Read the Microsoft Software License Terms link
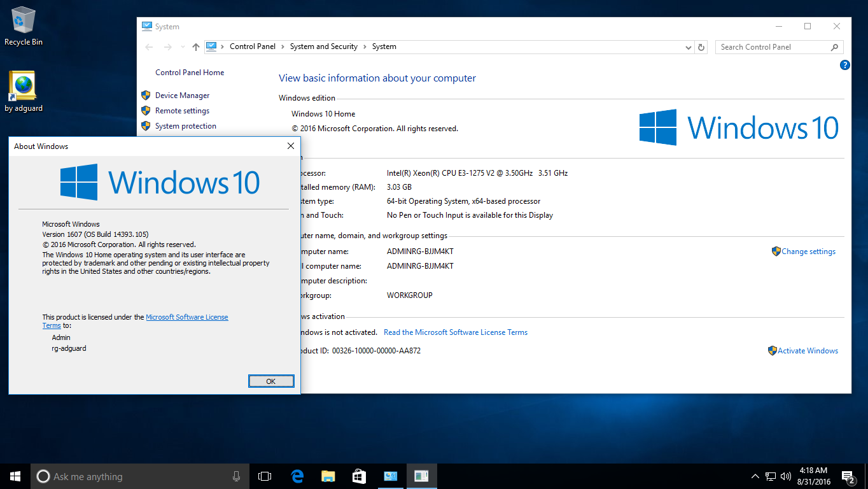Viewport: 868px width, 489px height. 456,332
